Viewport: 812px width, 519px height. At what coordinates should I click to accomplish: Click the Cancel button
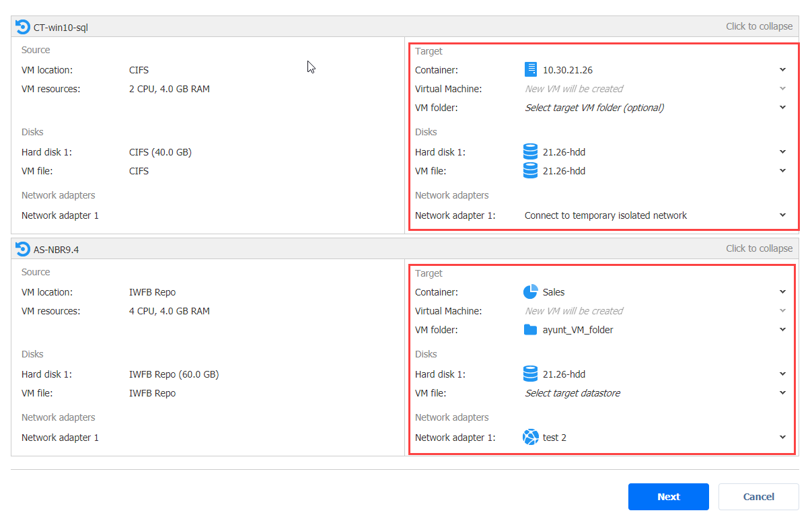759,497
